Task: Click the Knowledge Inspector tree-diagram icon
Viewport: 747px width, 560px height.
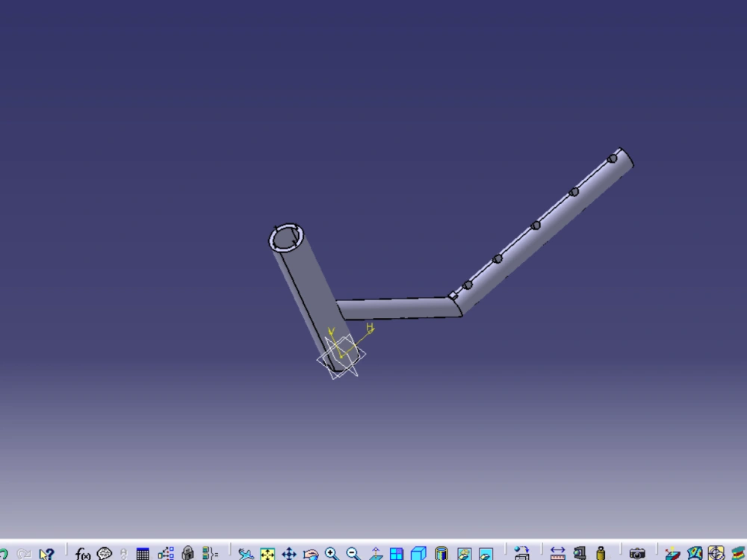Action: (165, 553)
